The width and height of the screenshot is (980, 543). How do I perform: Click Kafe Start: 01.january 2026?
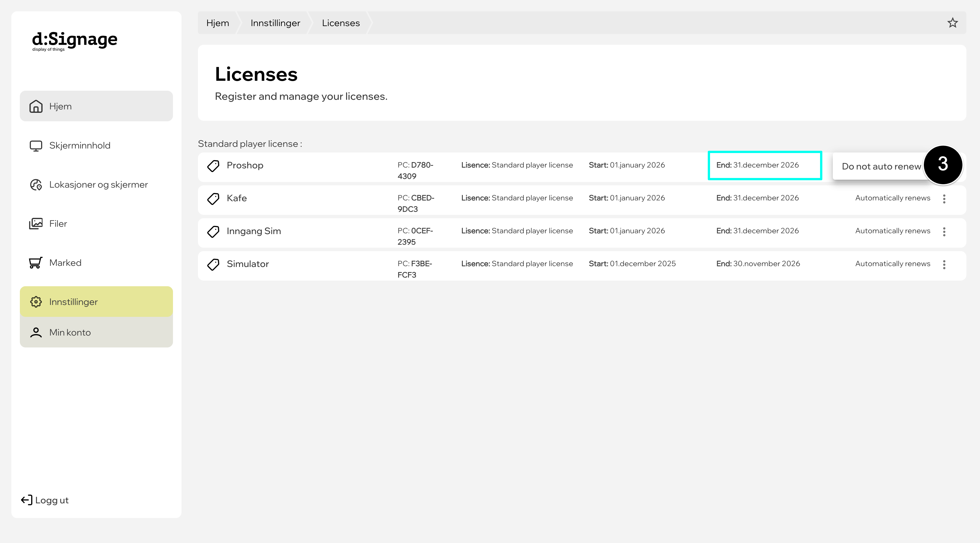627,198
